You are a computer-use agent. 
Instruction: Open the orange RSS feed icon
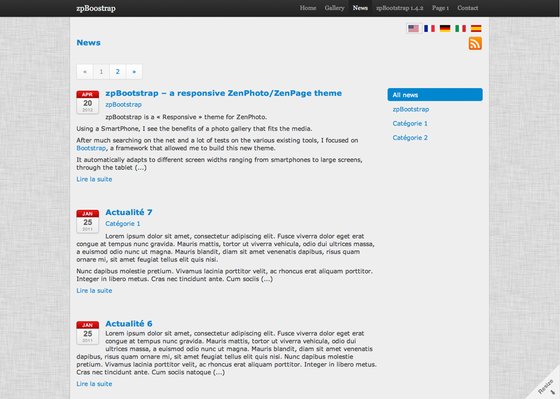(x=475, y=44)
